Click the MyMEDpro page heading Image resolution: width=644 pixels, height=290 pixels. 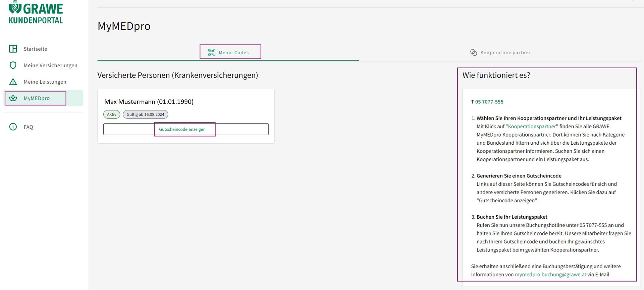pos(124,26)
